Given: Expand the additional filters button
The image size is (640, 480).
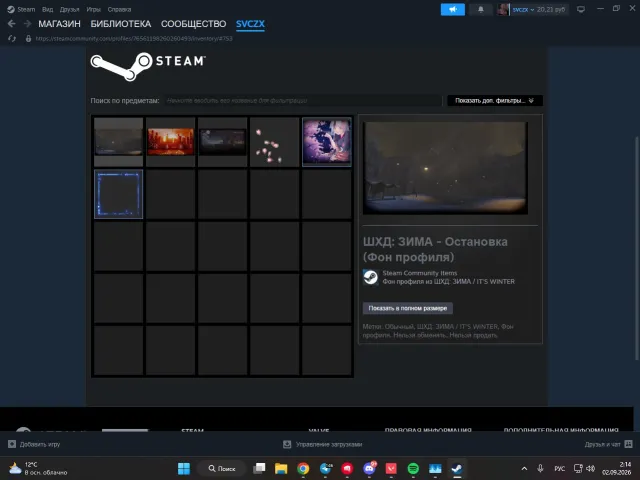Looking at the screenshot, I should [x=495, y=100].
